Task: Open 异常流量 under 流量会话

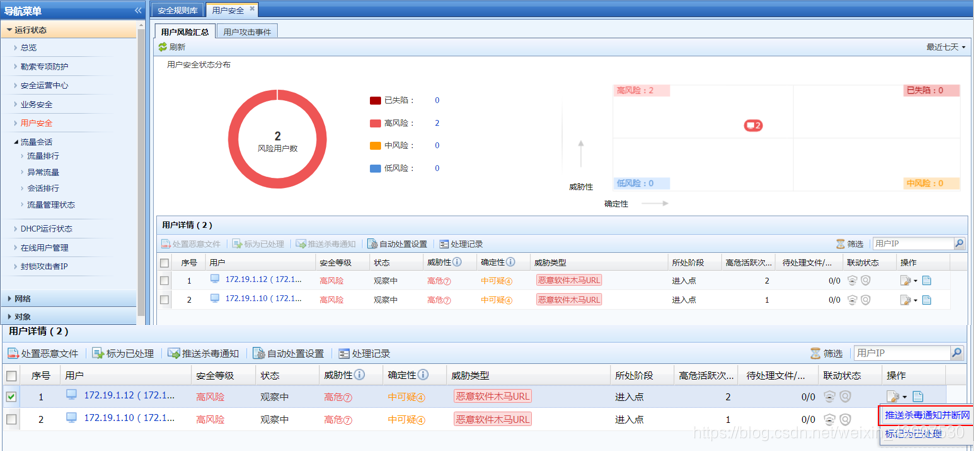Action: [43, 172]
